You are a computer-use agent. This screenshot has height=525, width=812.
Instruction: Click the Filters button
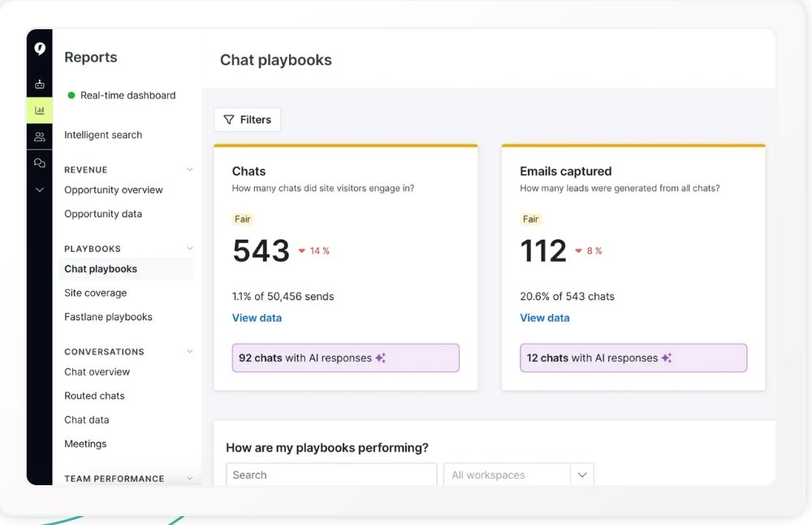(x=247, y=119)
